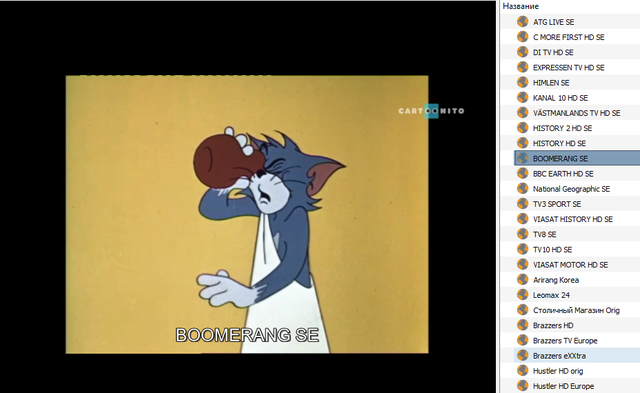Click the globe icon beside Leomax 24

pyautogui.click(x=522, y=295)
